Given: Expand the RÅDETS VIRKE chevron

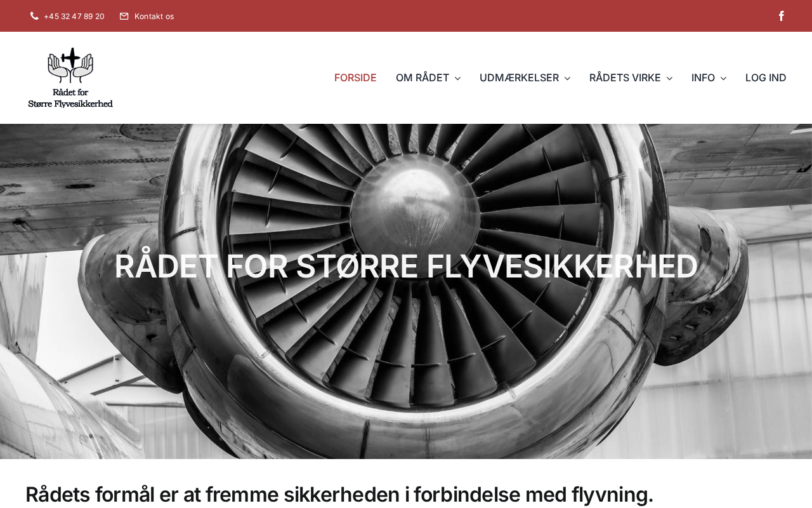Looking at the screenshot, I should coord(669,78).
